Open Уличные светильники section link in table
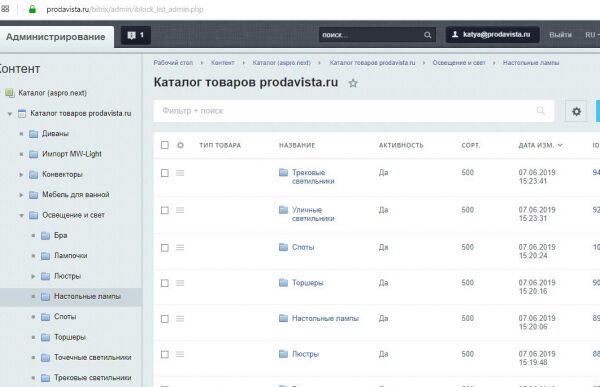This screenshot has height=387, width=600. [313, 214]
